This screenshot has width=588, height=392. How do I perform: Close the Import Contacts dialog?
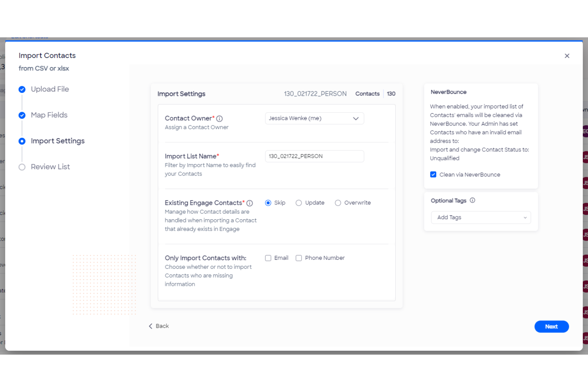point(567,56)
